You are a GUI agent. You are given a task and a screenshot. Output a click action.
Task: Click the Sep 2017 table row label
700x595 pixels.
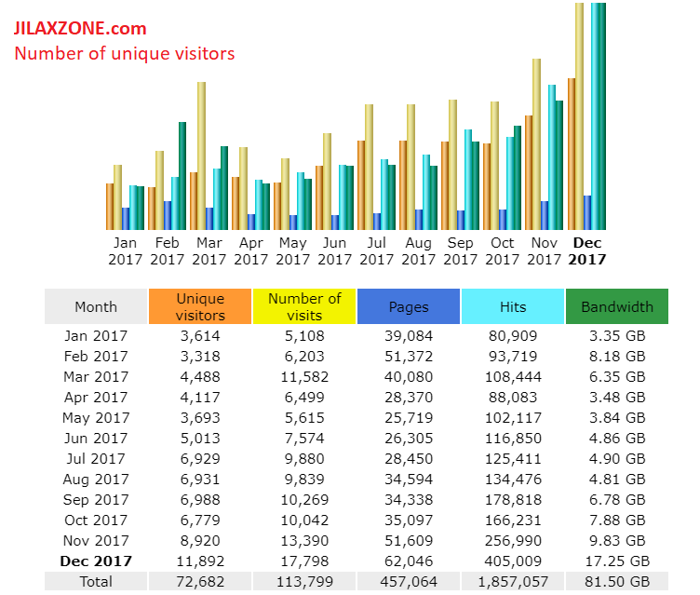pyautogui.click(x=96, y=500)
